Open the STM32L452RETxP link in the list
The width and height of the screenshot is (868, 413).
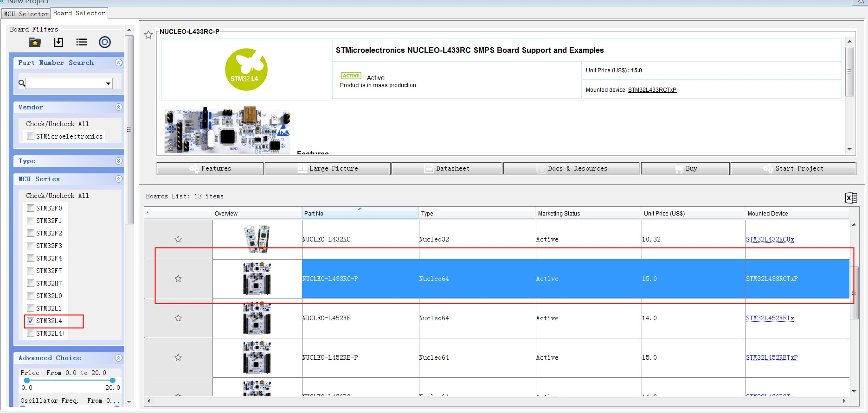[772, 357]
